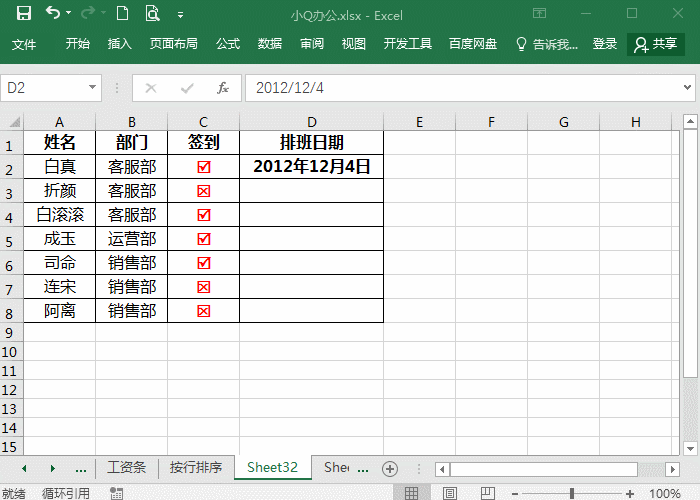Open the 百度网盘 tab

click(473, 44)
